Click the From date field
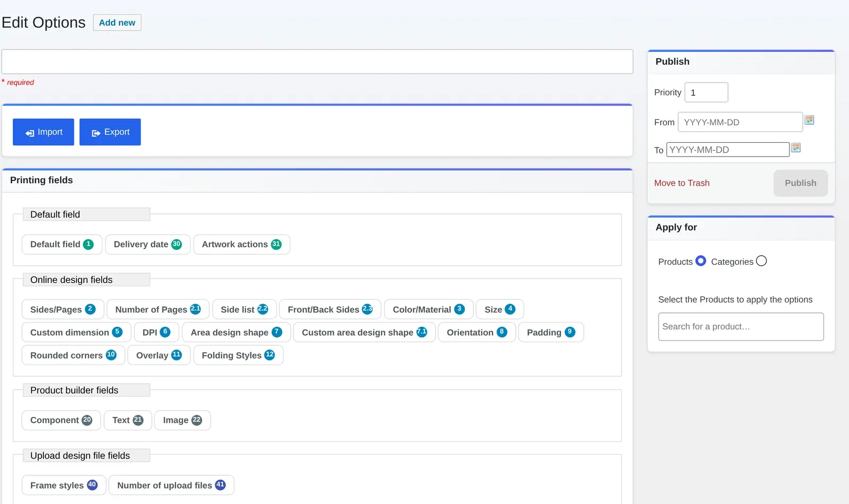 [x=740, y=122]
